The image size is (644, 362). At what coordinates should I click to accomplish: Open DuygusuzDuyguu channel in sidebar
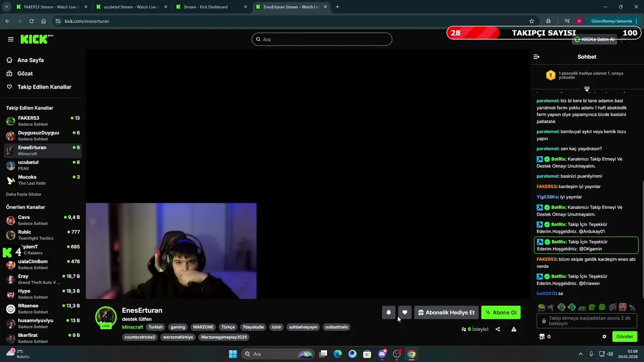tap(43, 136)
